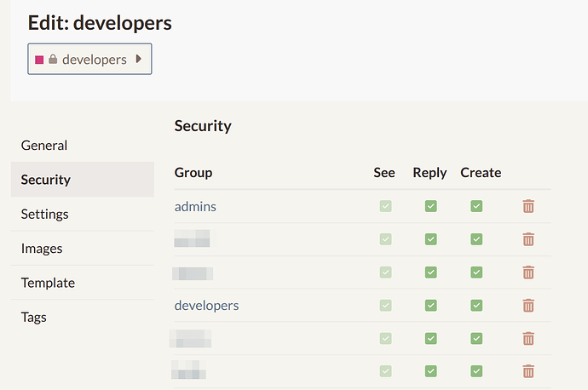588x390 pixels.
Task: Toggle Reply permission for developers group
Action: point(431,306)
